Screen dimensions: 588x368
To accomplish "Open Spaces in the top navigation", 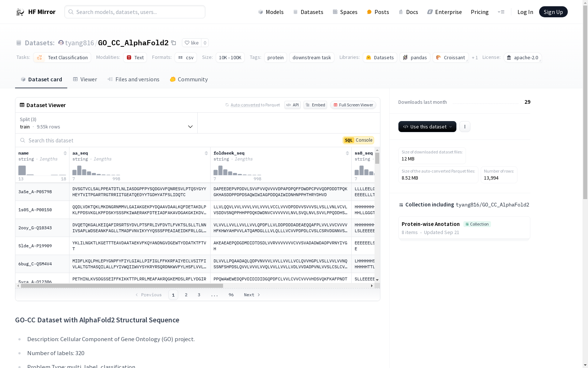I will (x=345, y=12).
